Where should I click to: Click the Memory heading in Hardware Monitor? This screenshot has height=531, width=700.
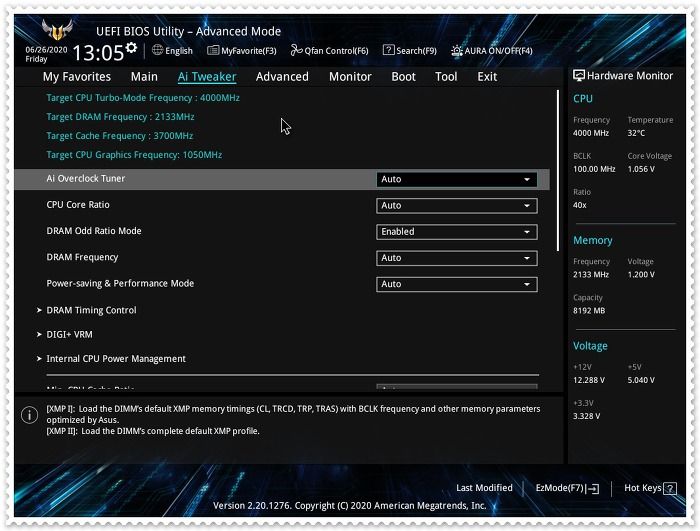click(592, 241)
